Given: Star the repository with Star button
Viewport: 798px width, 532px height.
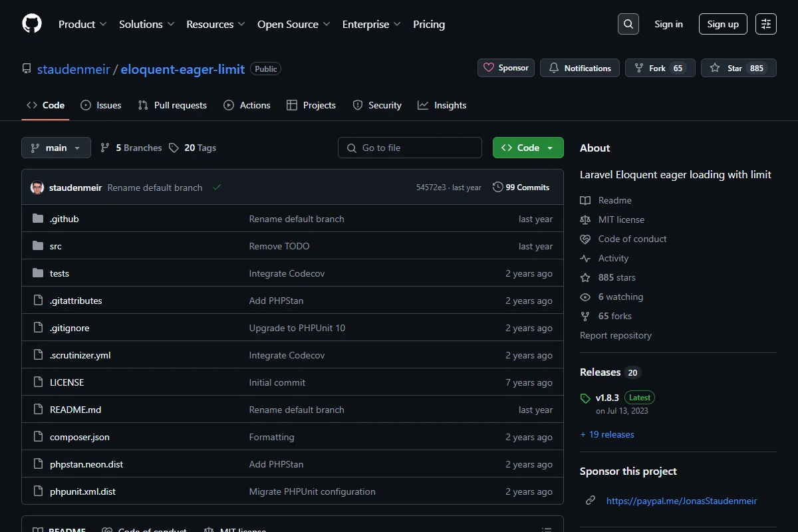Looking at the screenshot, I should point(738,68).
